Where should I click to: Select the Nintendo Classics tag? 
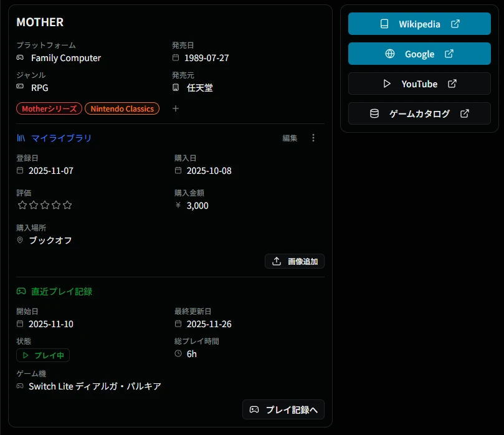(x=122, y=108)
